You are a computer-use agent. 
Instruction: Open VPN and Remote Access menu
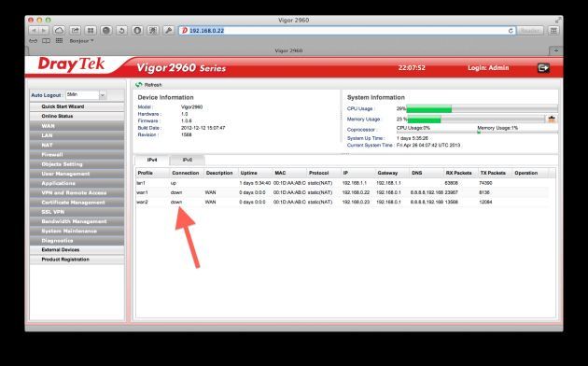77,192
